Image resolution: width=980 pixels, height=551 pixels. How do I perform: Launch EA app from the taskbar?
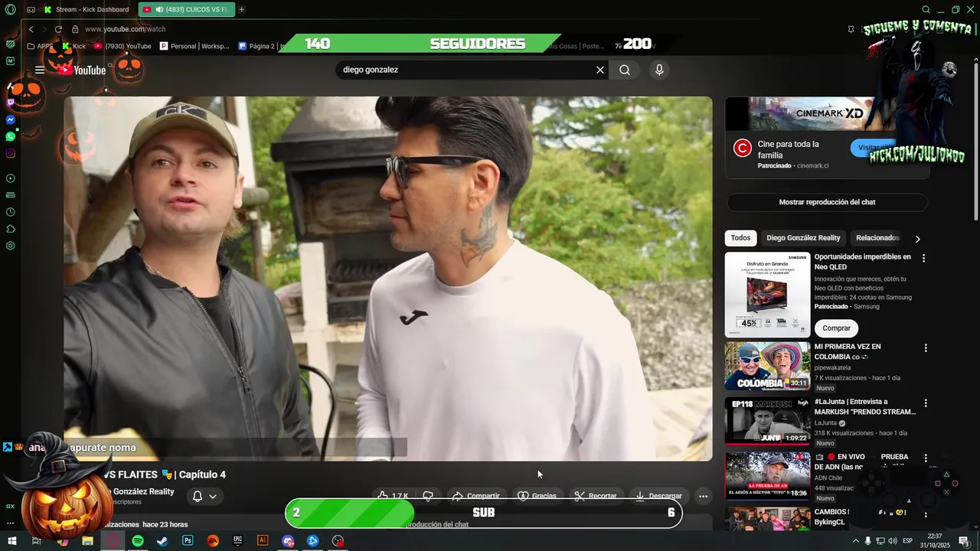tap(213, 541)
